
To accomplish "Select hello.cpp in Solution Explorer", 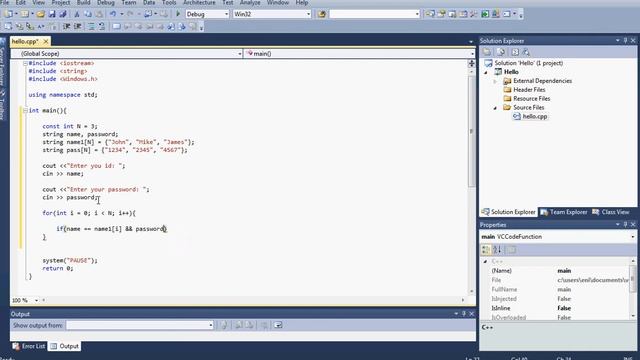I will 535,117.
